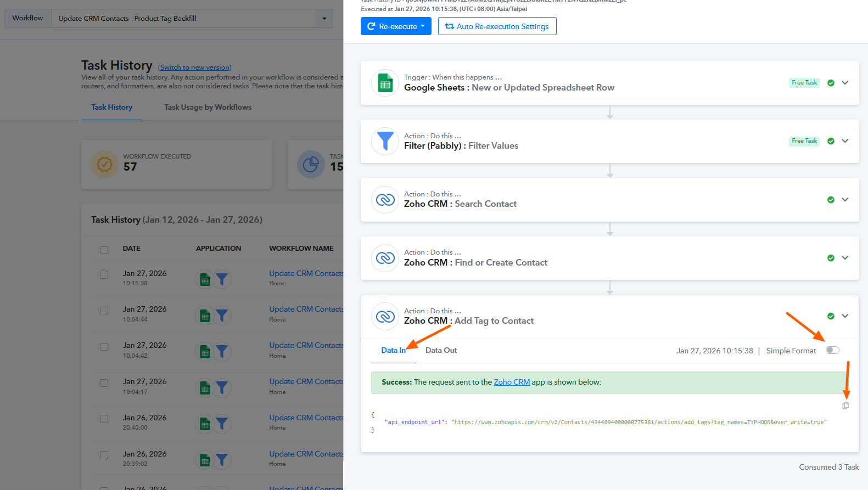
Task: Open Auto Re-execution Settings
Action: coord(497,26)
